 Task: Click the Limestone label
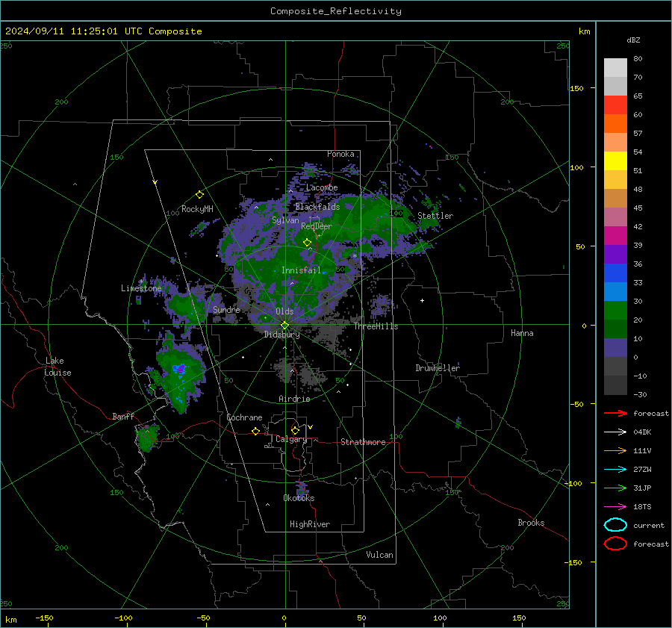click(x=141, y=288)
